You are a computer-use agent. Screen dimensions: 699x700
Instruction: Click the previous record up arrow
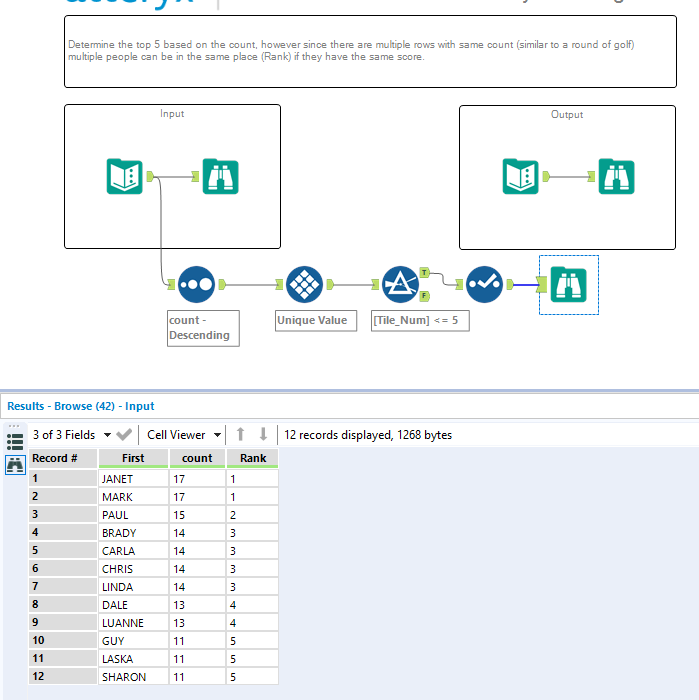pos(241,434)
